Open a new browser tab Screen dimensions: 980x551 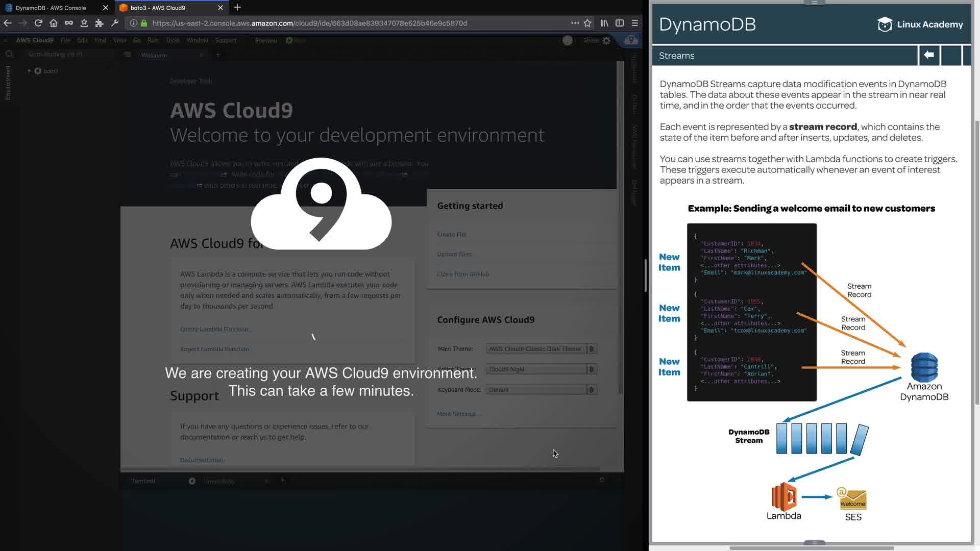click(237, 8)
